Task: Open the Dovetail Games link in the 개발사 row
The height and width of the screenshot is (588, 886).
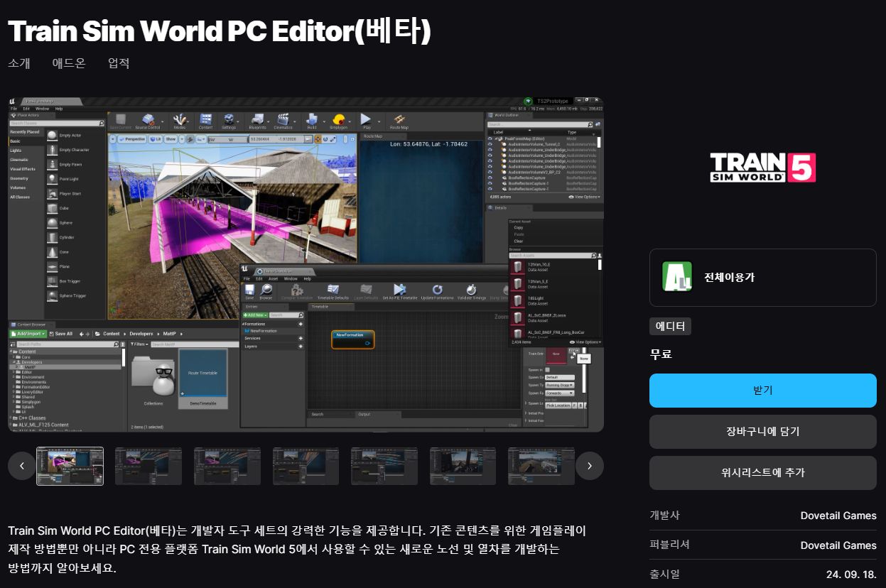Action: (x=838, y=516)
